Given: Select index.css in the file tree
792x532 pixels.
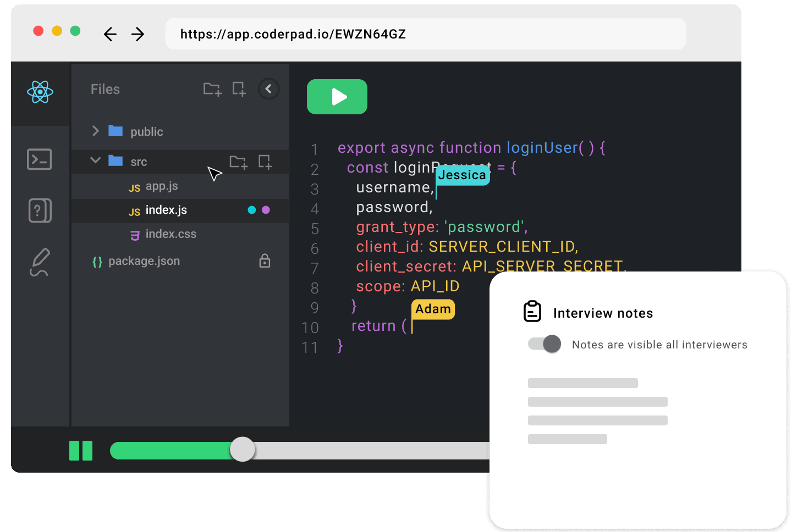Looking at the screenshot, I should (170, 234).
